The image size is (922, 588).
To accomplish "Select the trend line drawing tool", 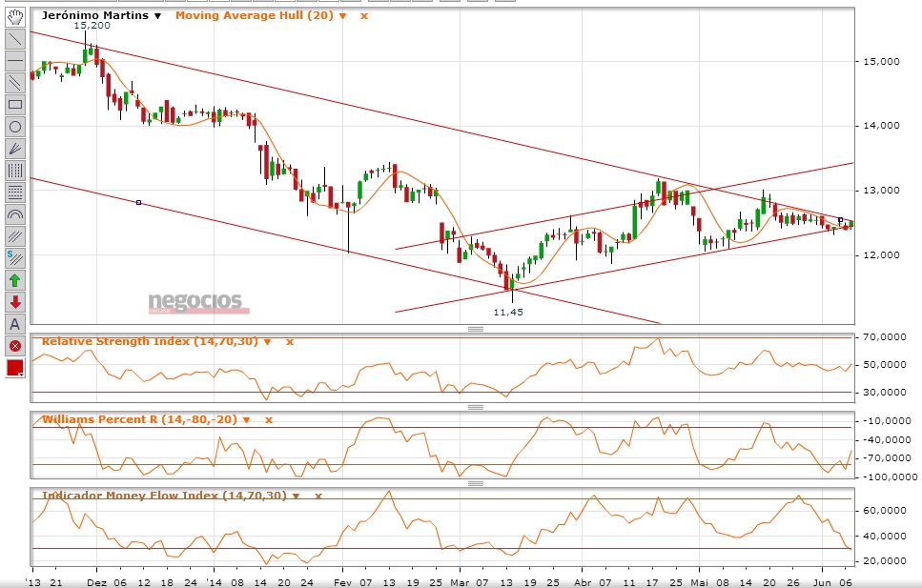I will click(x=15, y=39).
